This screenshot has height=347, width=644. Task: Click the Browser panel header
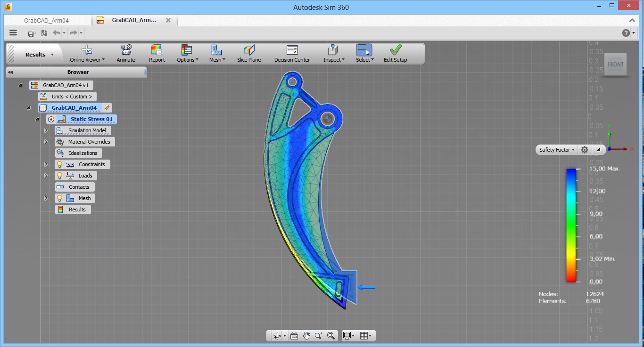pos(76,72)
